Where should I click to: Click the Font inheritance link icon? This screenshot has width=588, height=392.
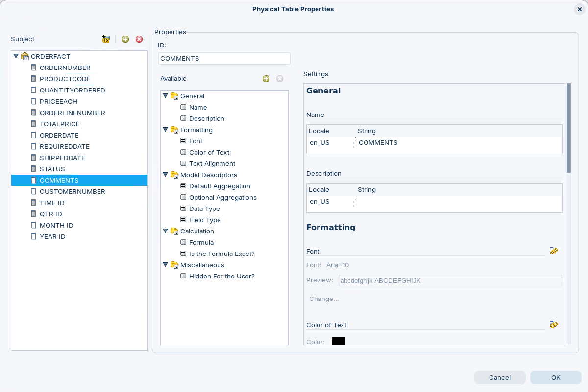(554, 251)
